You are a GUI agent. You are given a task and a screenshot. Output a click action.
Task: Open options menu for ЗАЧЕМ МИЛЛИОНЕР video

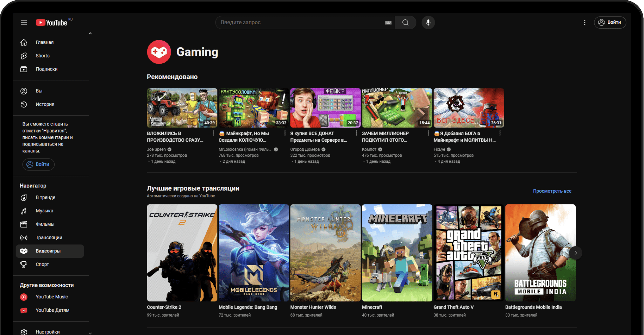pyautogui.click(x=428, y=133)
